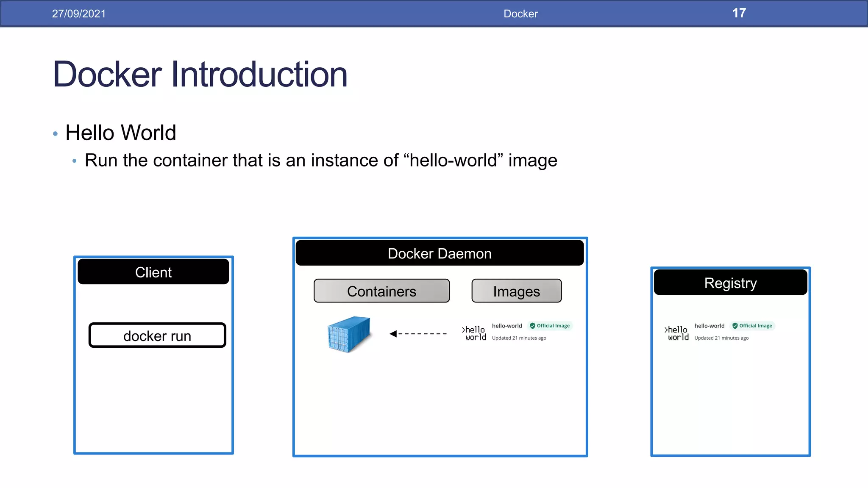The image size is (868, 488).
Task: Select the Images label box
Action: click(x=516, y=291)
